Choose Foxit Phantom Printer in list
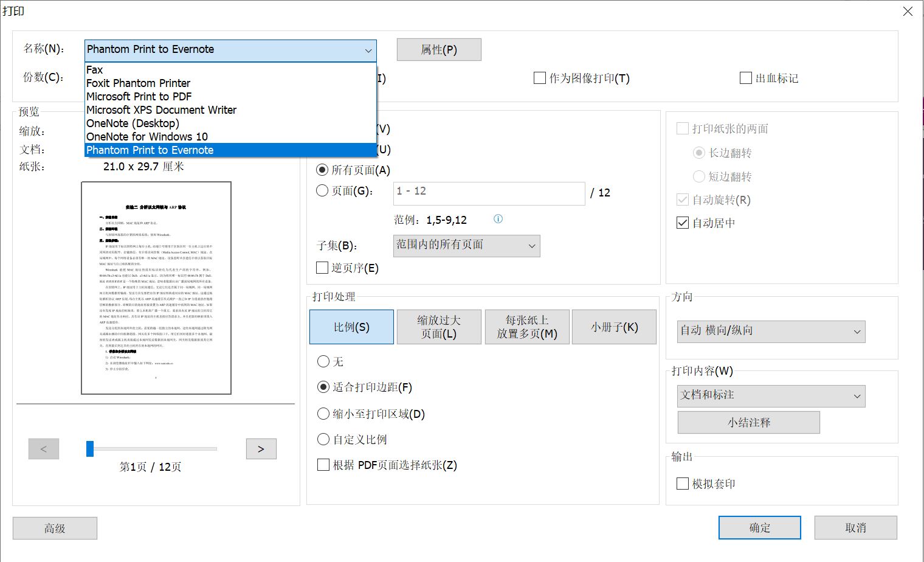 pyautogui.click(x=230, y=83)
